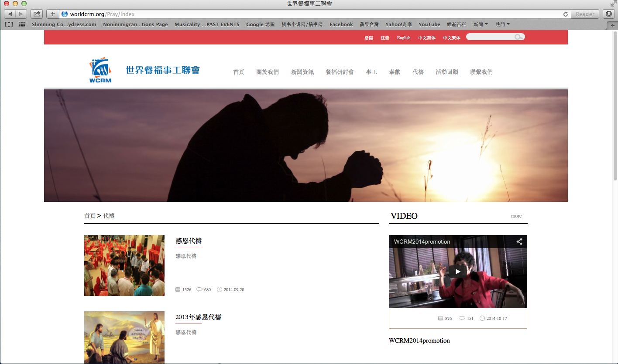Image resolution: width=618 pixels, height=364 pixels.
Task: Click the 登陸 login link
Action: click(x=369, y=38)
